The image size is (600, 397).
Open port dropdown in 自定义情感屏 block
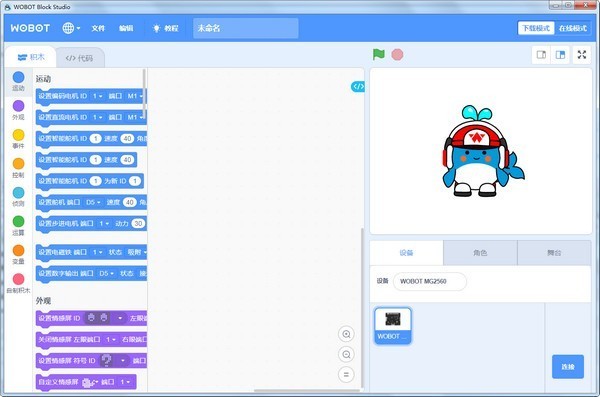126,382
